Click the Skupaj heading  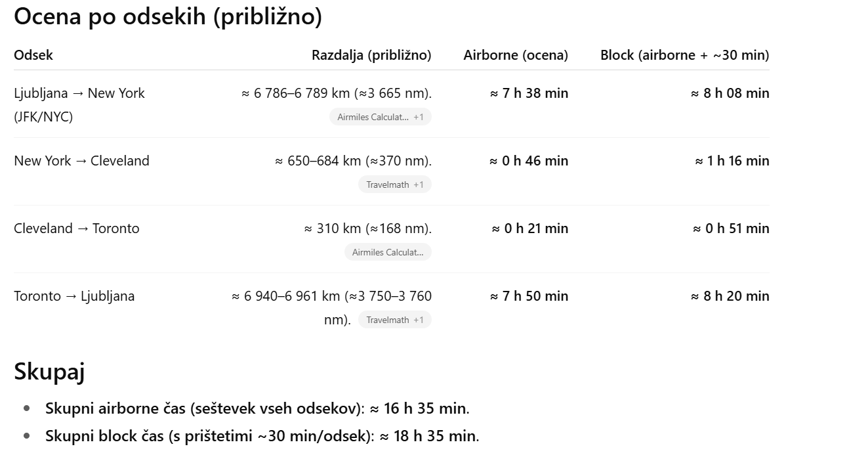pyautogui.click(x=49, y=372)
